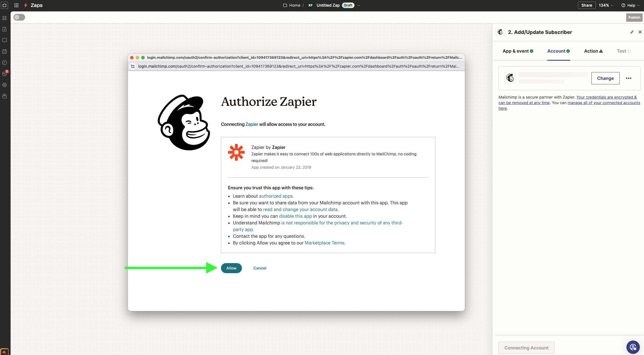Open the Zapier home icon

[4, 5]
